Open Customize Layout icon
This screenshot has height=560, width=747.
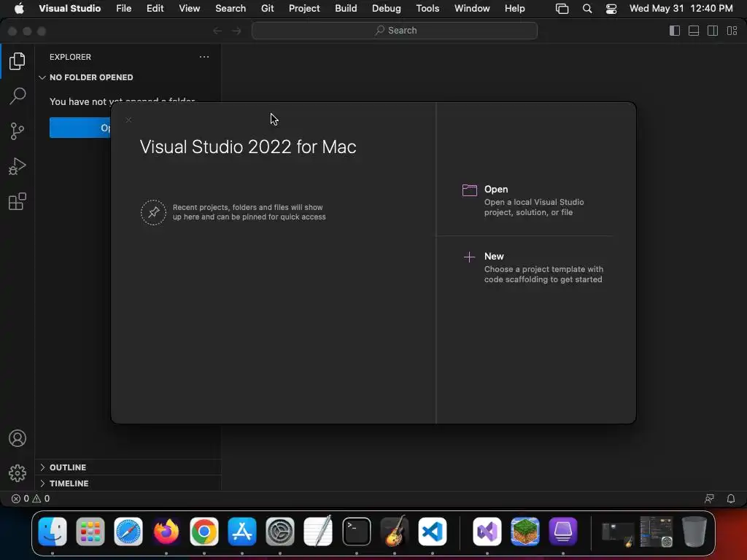[x=732, y=31]
